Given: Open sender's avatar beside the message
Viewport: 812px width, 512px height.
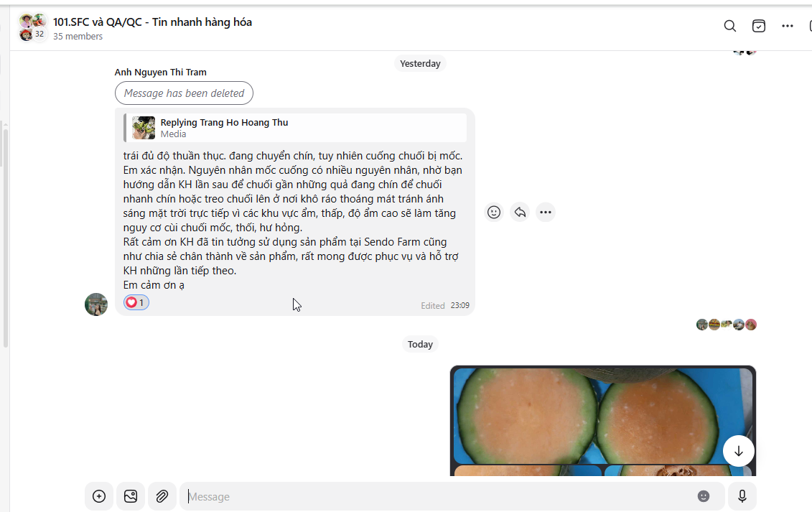Looking at the screenshot, I should tap(96, 304).
